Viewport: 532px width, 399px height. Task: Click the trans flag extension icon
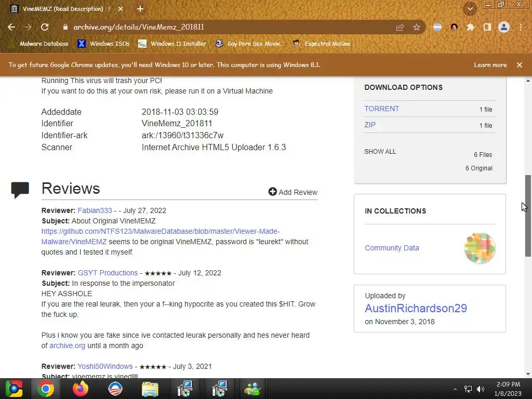click(x=437, y=27)
